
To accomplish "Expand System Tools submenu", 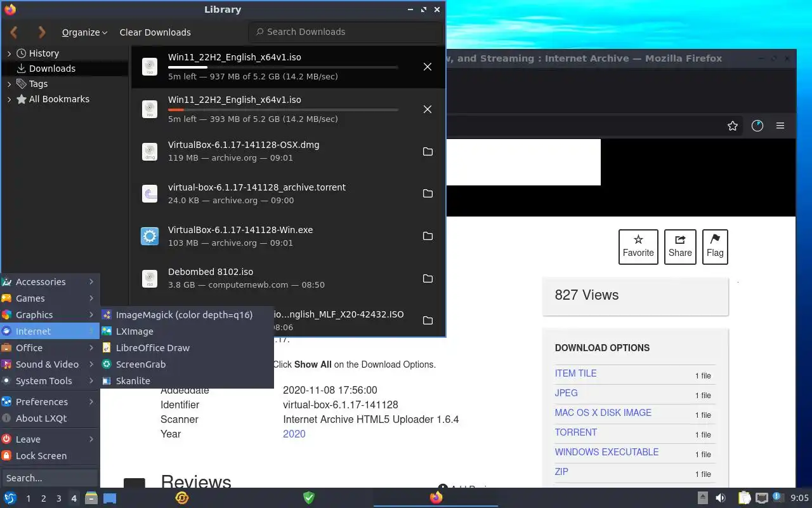I will (x=49, y=381).
